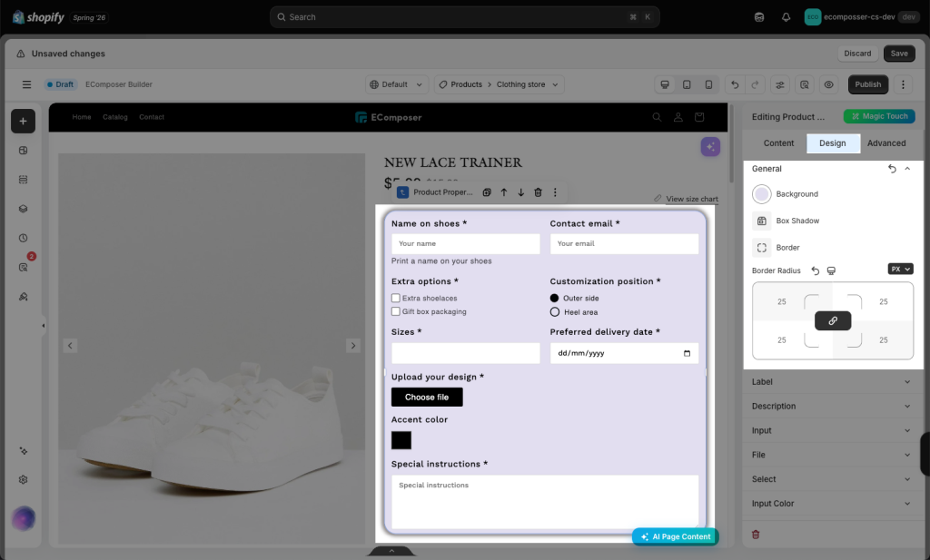Switch to the Content tab

click(778, 143)
